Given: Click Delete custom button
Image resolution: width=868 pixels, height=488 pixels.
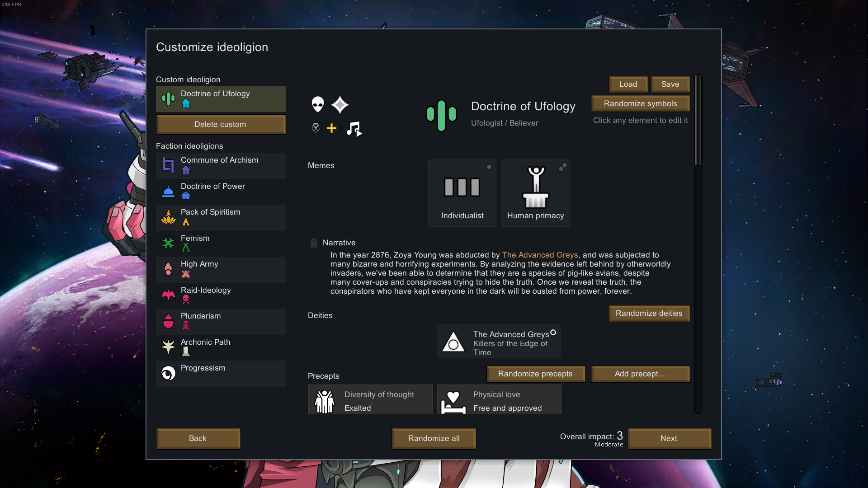Looking at the screenshot, I should tap(221, 124).
